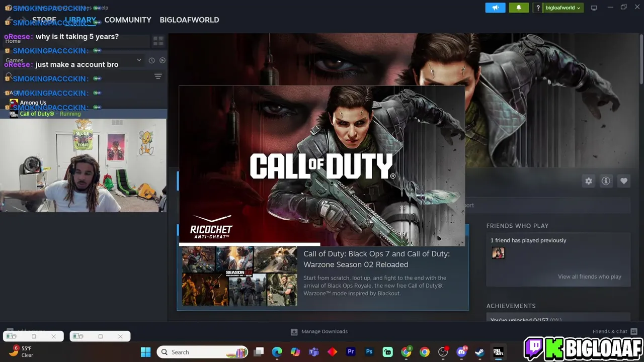This screenshot has height=362, width=644.
Task: Open game settings gear for Call of Duty
Action: 589,181
